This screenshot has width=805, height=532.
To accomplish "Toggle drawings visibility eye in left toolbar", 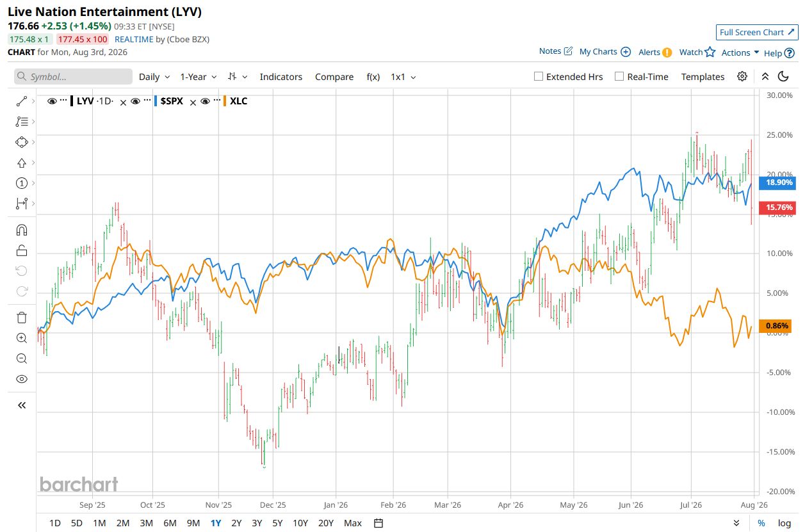I will point(21,379).
